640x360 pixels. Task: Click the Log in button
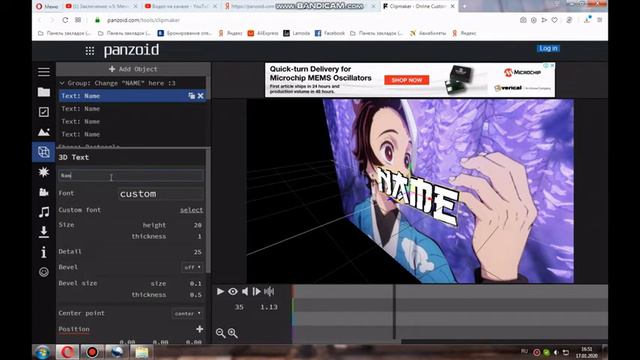click(548, 48)
